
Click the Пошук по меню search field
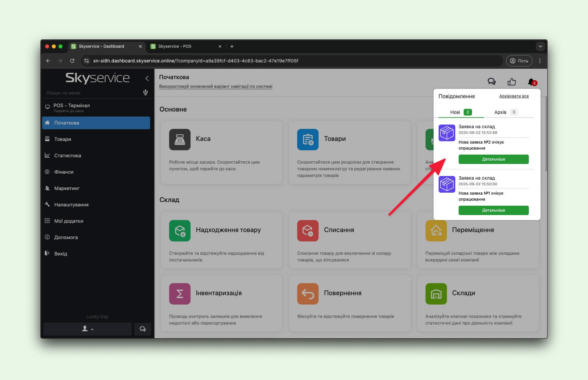coord(92,93)
